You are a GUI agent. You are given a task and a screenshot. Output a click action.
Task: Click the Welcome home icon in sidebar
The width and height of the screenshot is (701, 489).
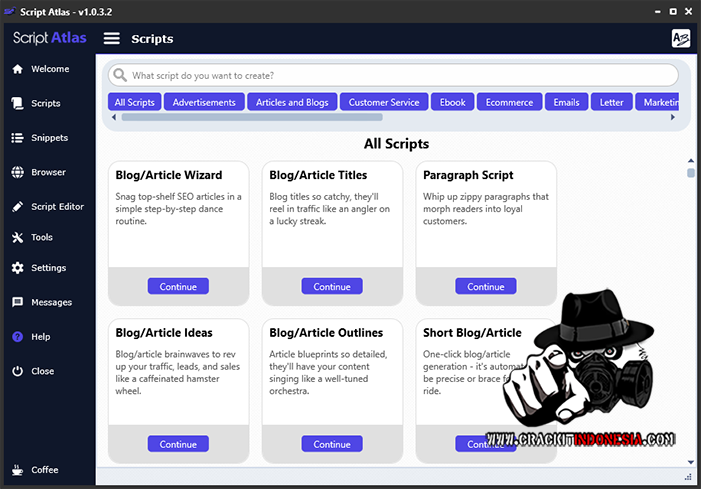click(17, 69)
